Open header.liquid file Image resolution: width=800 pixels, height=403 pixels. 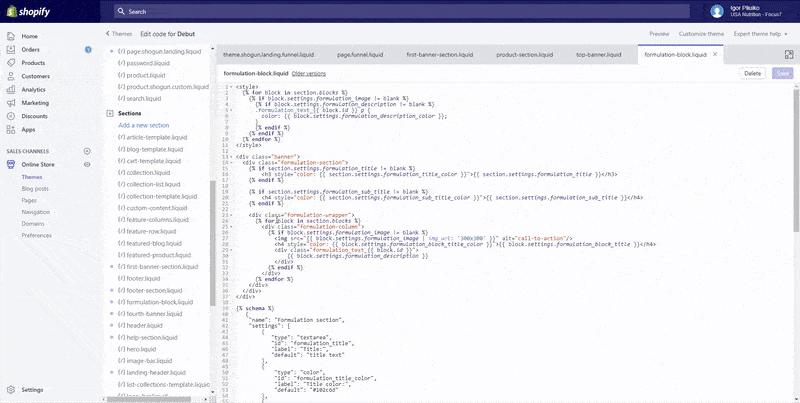pyautogui.click(x=140, y=325)
